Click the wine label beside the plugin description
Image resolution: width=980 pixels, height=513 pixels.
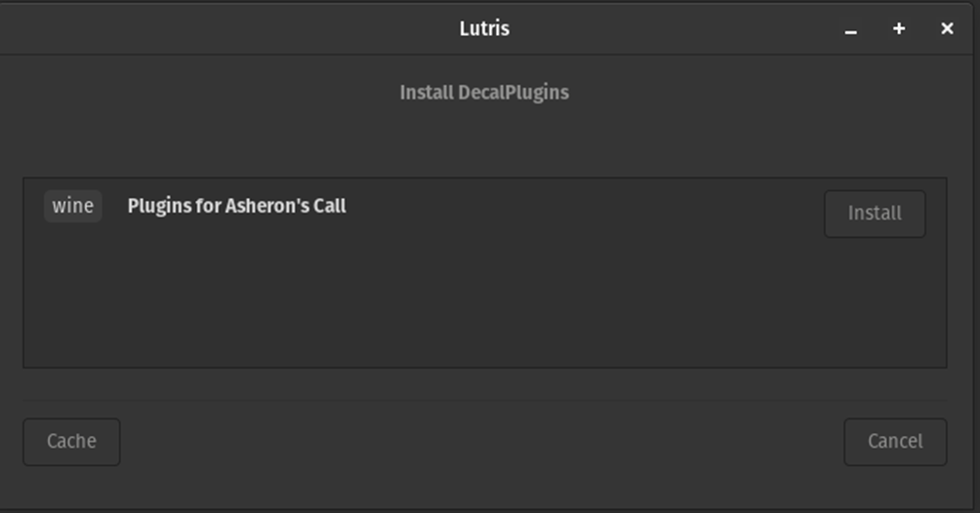click(x=73, y=206)
